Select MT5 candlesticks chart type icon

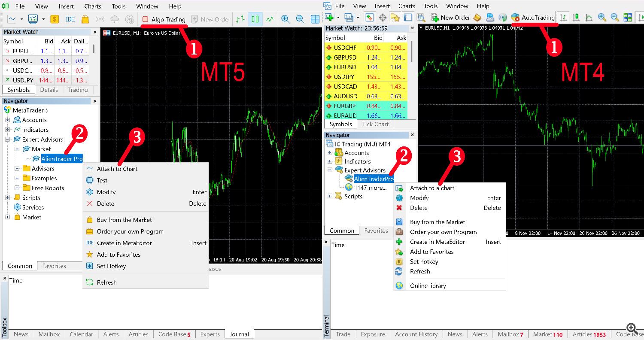pyautogui.click(x=255, y=19)
